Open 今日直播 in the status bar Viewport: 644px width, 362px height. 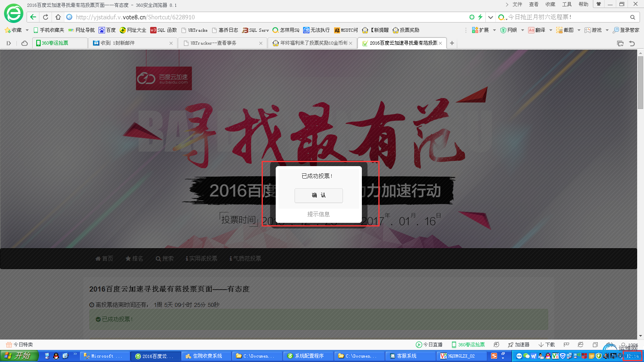(429, 345)
